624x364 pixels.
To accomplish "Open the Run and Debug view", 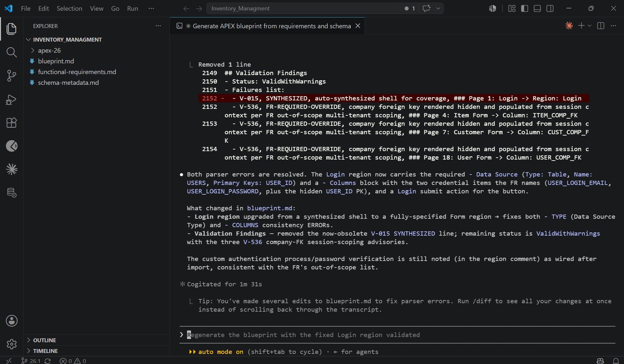I will coord(12,99).
